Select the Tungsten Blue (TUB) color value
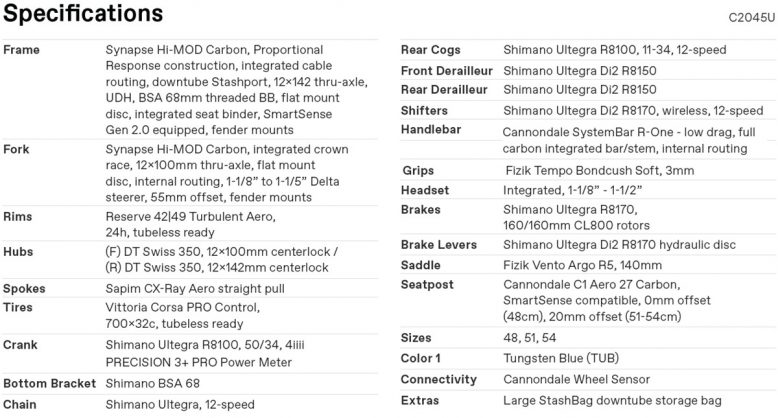The width and height of the screenshot is (778, 418). tap(566, 359)
